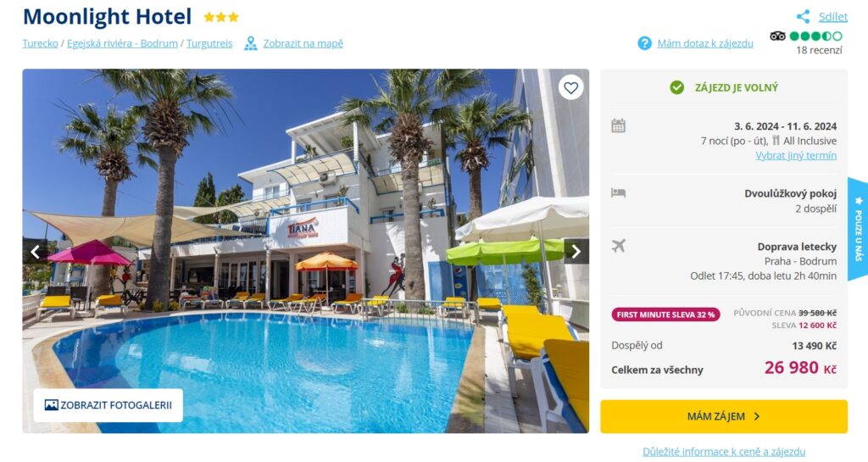Navigate to Turecko breadcrumb

(41, 43)
